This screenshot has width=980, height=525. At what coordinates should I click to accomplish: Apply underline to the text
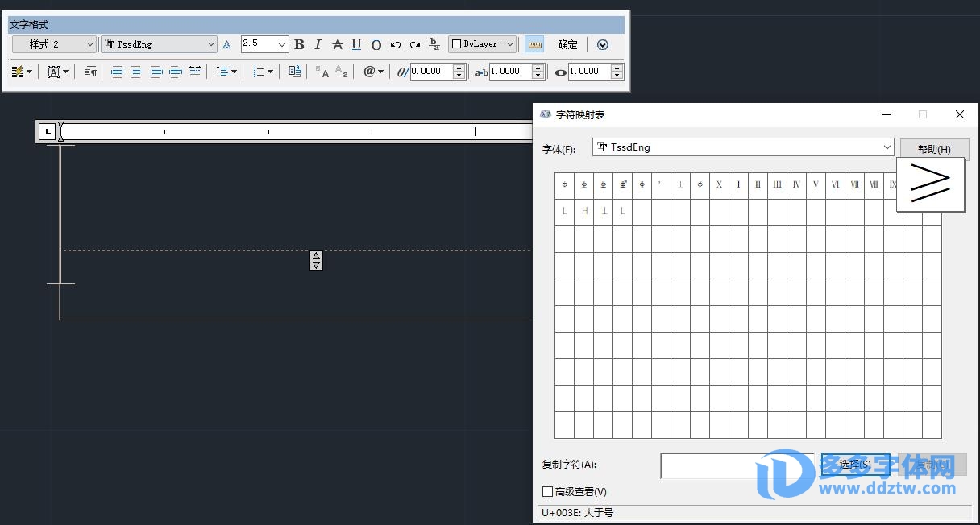point(356,45)
